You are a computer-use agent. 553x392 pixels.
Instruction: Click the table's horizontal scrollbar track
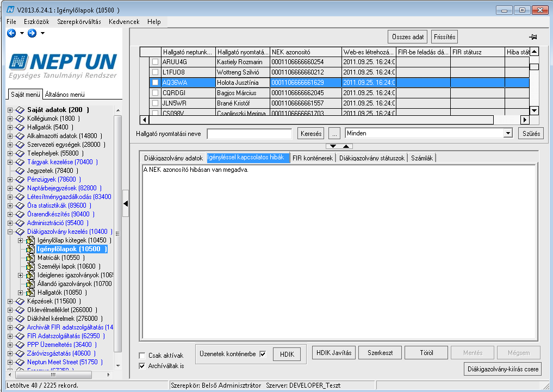(x=507, y=120)
